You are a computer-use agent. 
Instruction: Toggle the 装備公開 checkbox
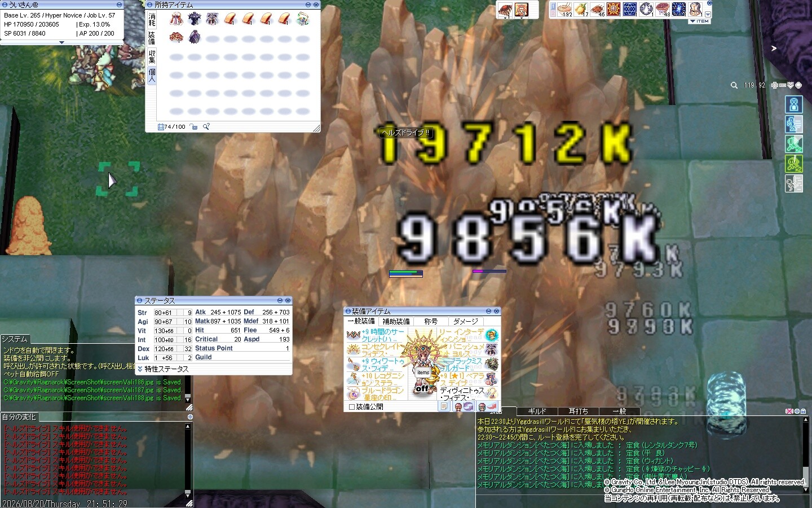tap(352, 406)
